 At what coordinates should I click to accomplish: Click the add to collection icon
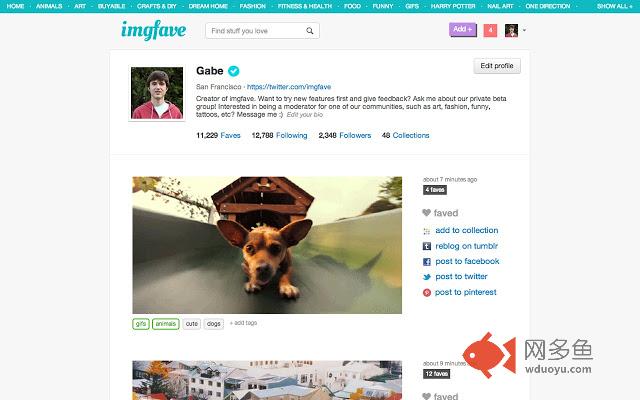click(427, 231)
